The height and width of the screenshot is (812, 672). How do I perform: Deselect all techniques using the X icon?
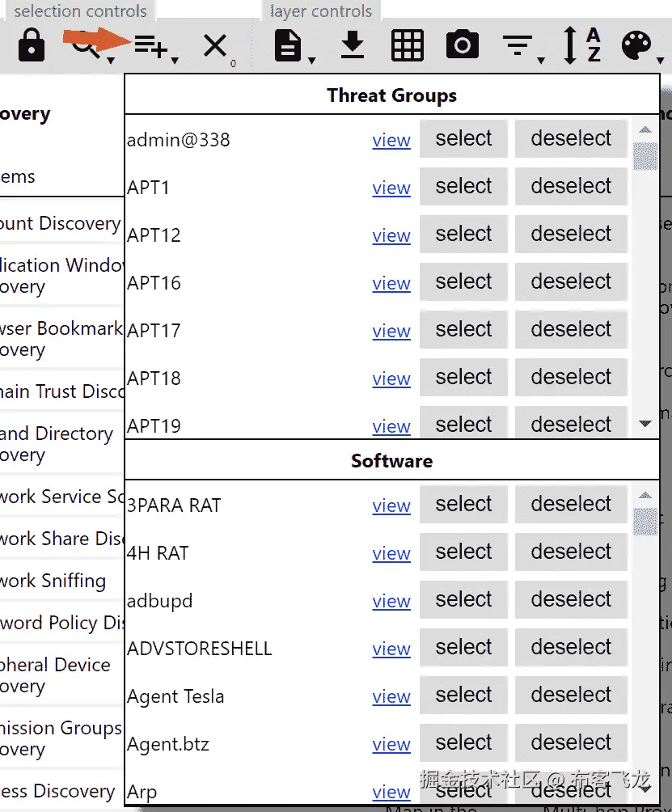coord(214,44)
